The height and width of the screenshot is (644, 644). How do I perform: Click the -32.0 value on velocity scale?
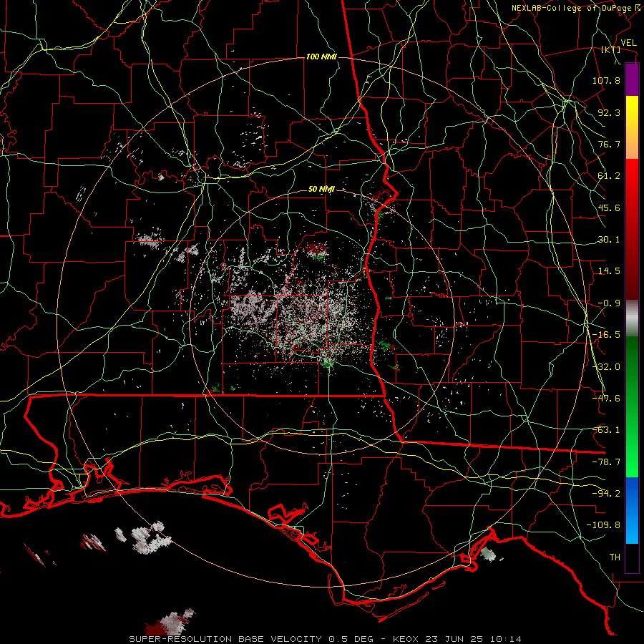pos(606,367)
